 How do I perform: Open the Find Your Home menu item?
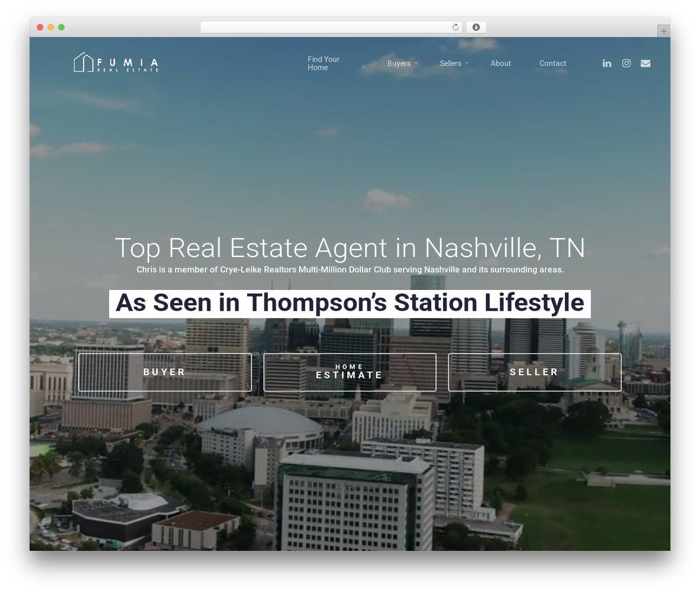click(324, 63)
